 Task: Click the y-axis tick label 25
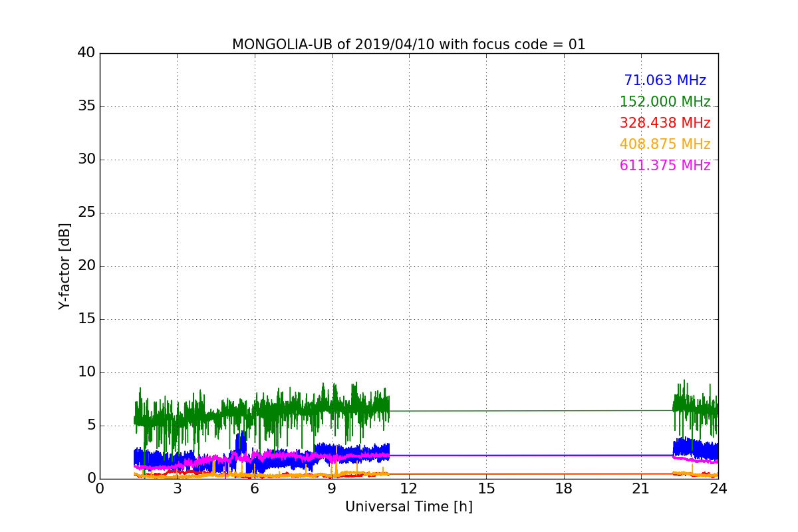point(86,213)
